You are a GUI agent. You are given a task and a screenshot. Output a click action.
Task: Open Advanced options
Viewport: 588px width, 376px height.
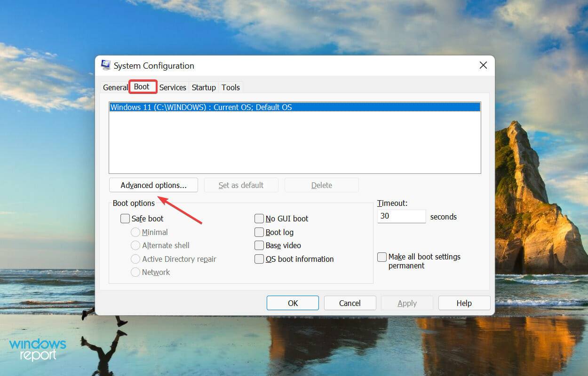click(x=153, y=185)
